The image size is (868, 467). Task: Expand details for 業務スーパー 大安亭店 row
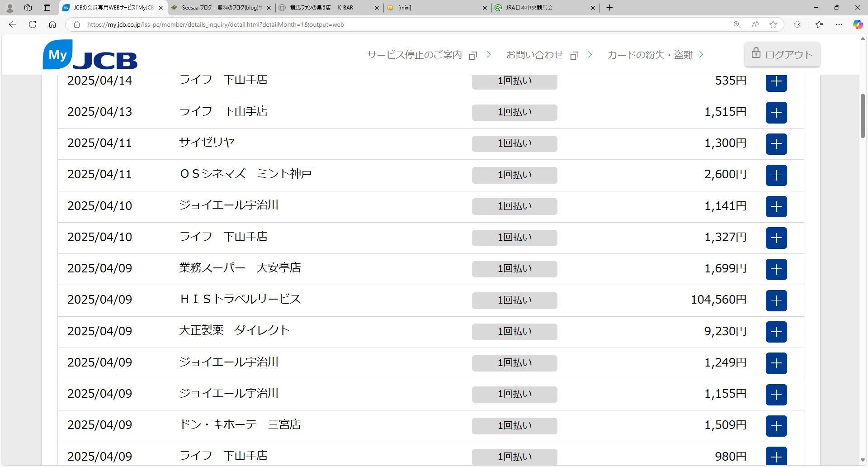pyautogui.click(x=776, y=269)
